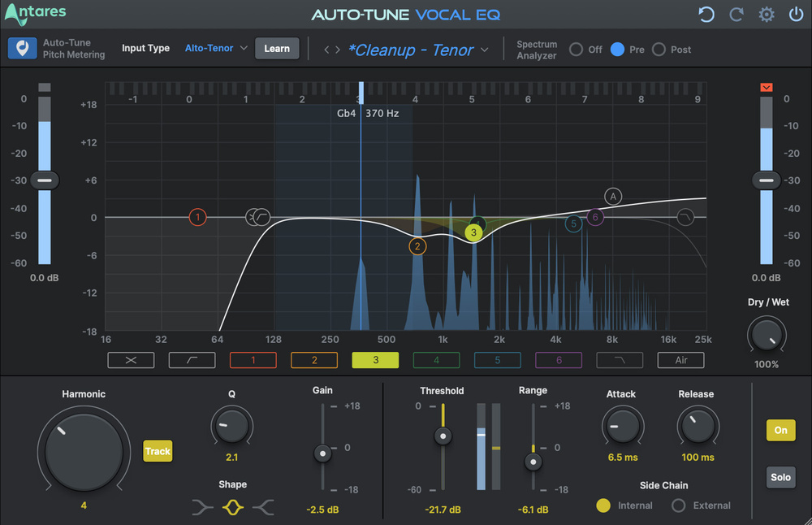
Task: Open the settings gear icon
Action: point(765,14)
